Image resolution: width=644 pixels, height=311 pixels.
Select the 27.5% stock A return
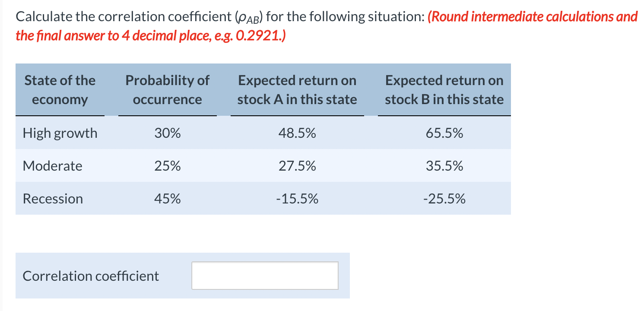click(298, 165)
